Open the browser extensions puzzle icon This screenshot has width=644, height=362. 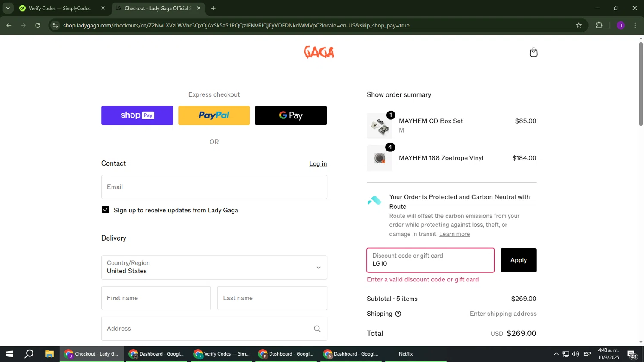(599, 26)
